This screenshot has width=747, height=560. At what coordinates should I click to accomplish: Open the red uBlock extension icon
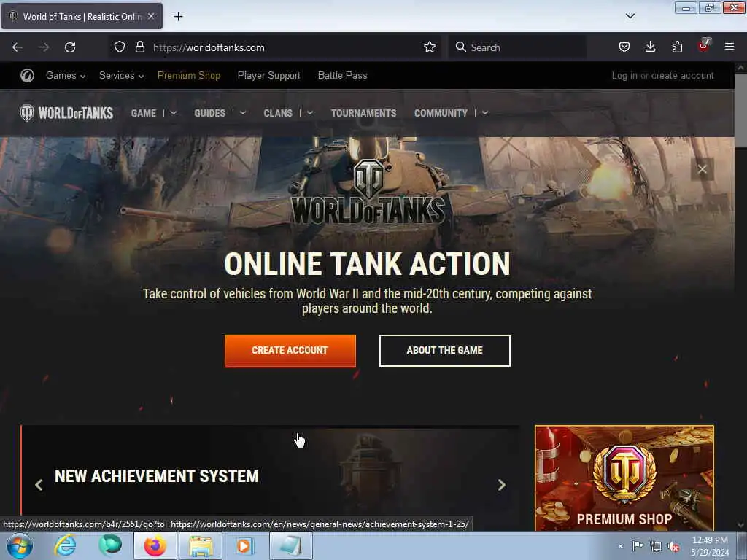click(x=704, y=46)
